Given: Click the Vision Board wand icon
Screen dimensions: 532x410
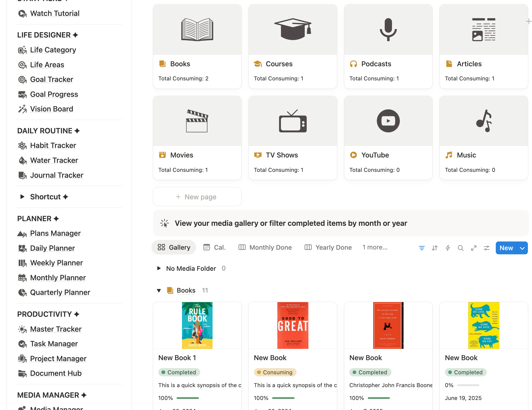Looking at the screenshot, I should 22,109.
